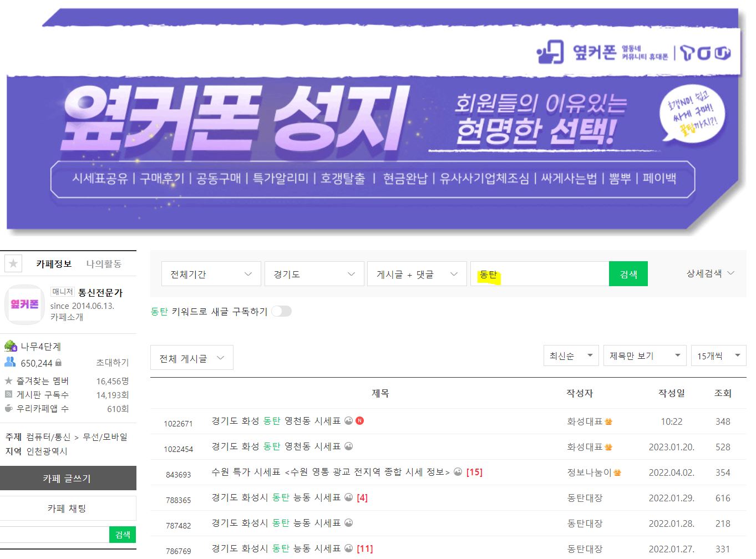Click the image icon on post 1022454
The image size is (756, 559).
coord(349,446)
